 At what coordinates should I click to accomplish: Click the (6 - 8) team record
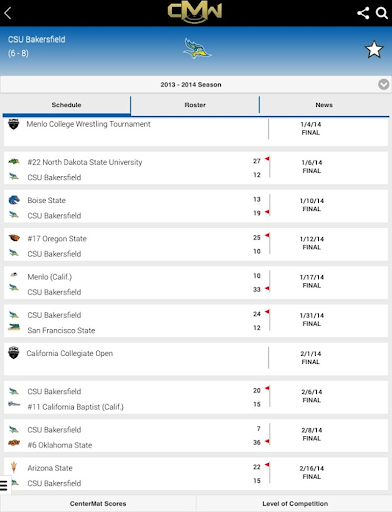click(18, 53)
